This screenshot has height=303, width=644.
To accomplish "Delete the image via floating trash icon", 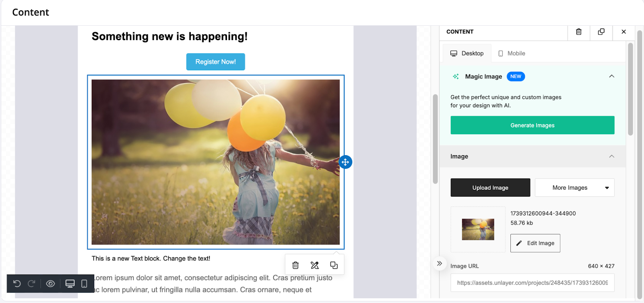I will (x=295, y=265).
